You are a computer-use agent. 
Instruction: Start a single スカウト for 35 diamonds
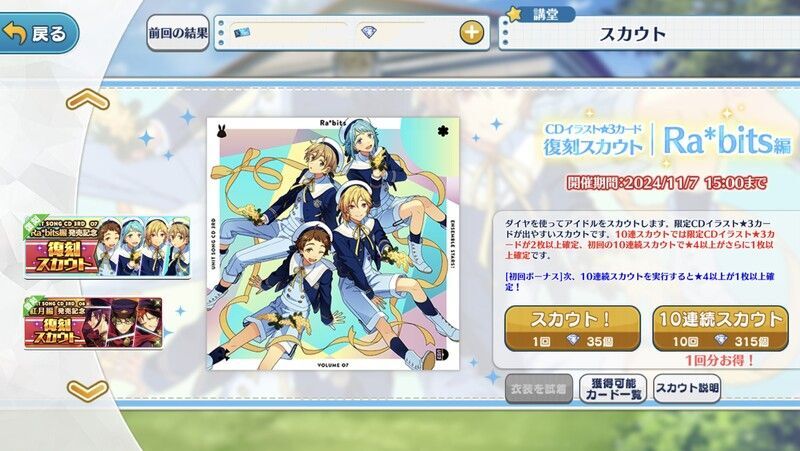(572, 329)
